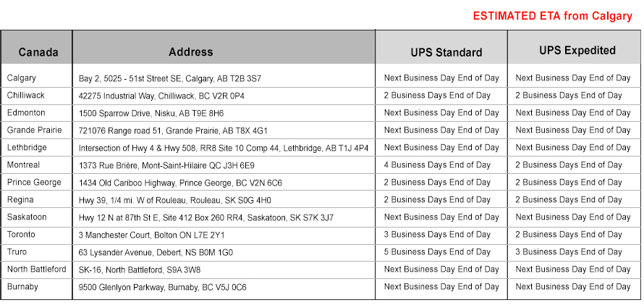
Task: Select Truro's UPS Standard 5 Business Days cell
Action: coord(441,251)
